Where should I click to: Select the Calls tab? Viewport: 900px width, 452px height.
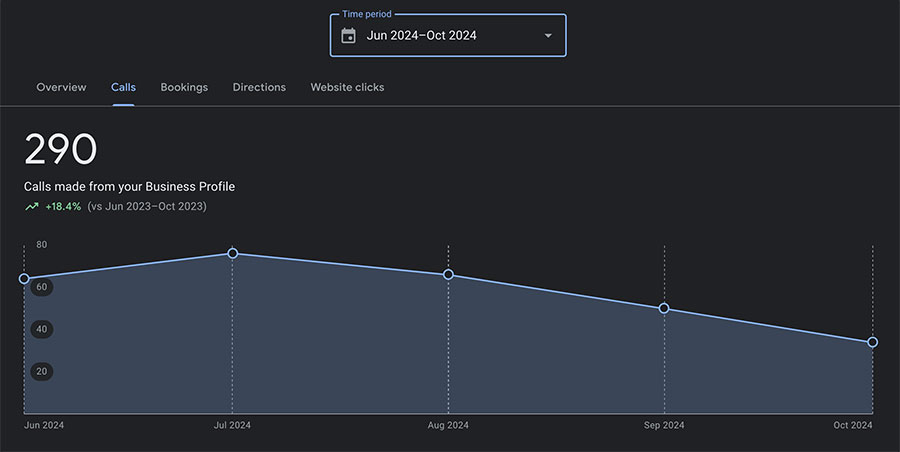coord(123,87)
